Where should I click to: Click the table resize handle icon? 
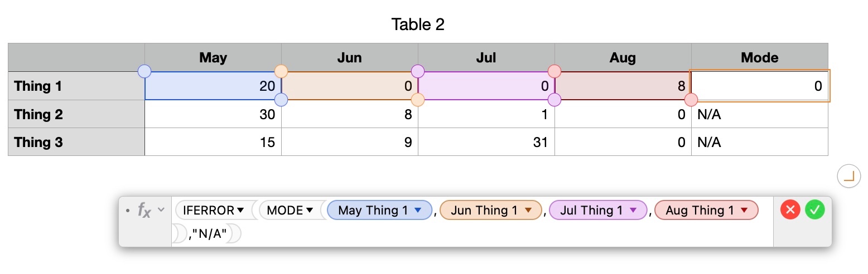click(x=848, y=177)
